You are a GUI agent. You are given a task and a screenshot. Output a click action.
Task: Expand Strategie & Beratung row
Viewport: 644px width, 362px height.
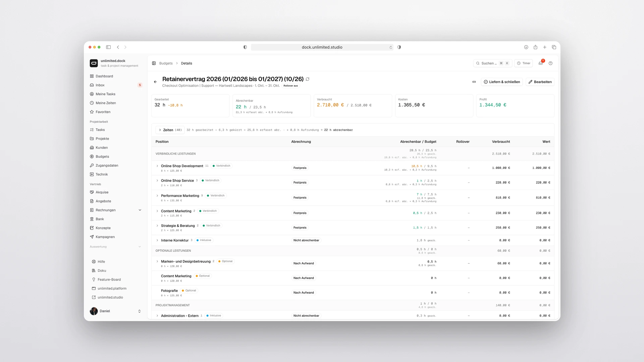(157, 226)
